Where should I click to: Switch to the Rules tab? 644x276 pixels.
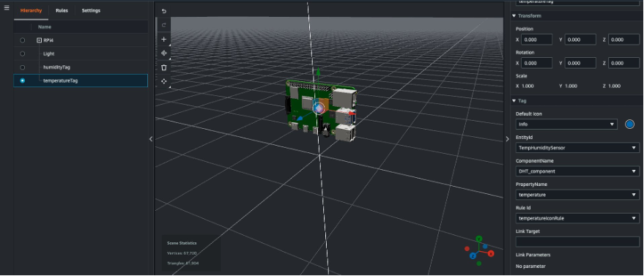point(62,11)
